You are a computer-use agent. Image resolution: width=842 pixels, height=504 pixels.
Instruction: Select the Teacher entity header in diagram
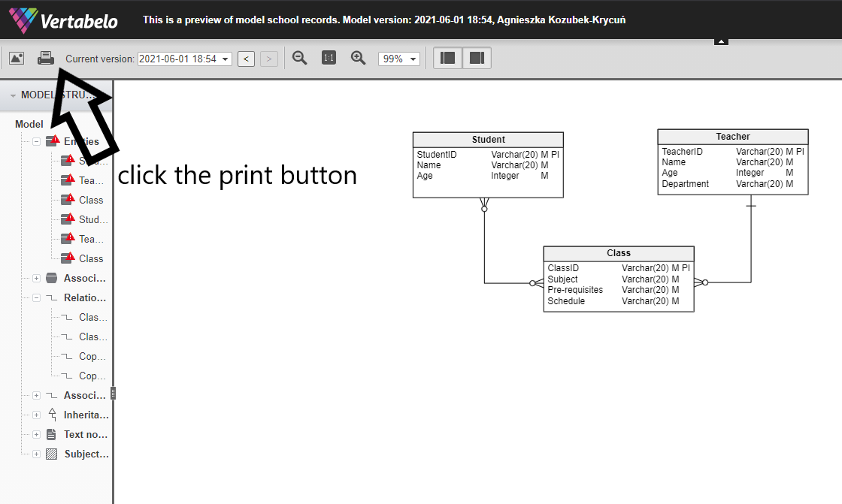pyautogui.click(x=732, y=137)
